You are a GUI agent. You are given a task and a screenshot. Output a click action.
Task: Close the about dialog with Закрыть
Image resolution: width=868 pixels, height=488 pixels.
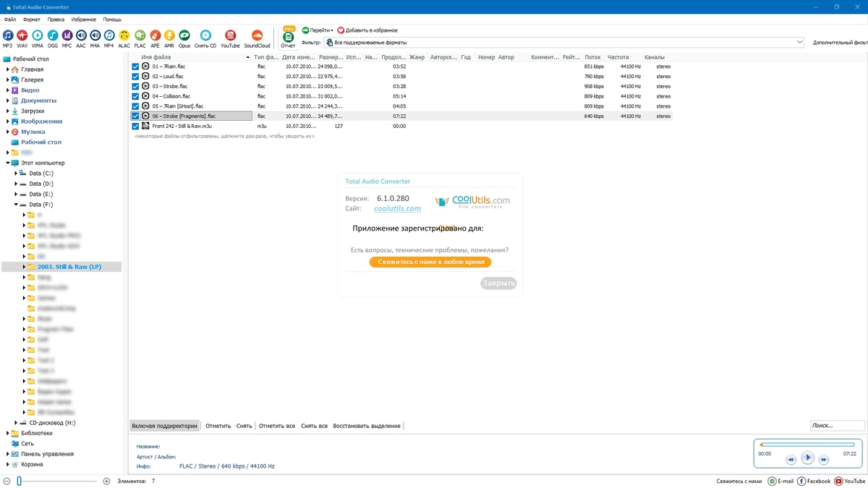(498, 283)
